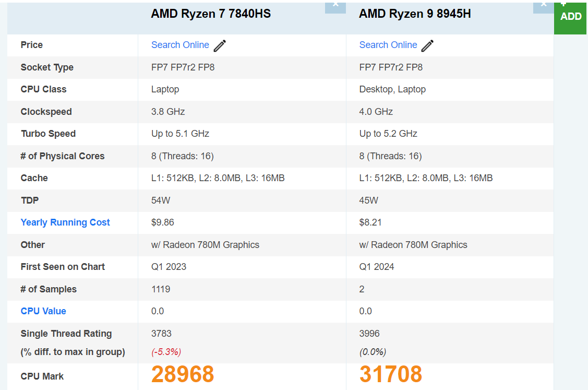Click the Socket Type row label

click(47, 67)
